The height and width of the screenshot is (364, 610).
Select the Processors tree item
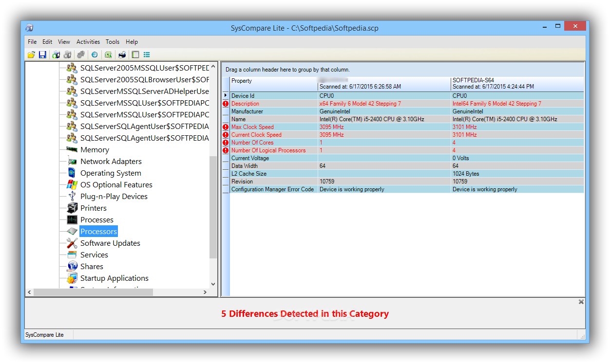98,232
